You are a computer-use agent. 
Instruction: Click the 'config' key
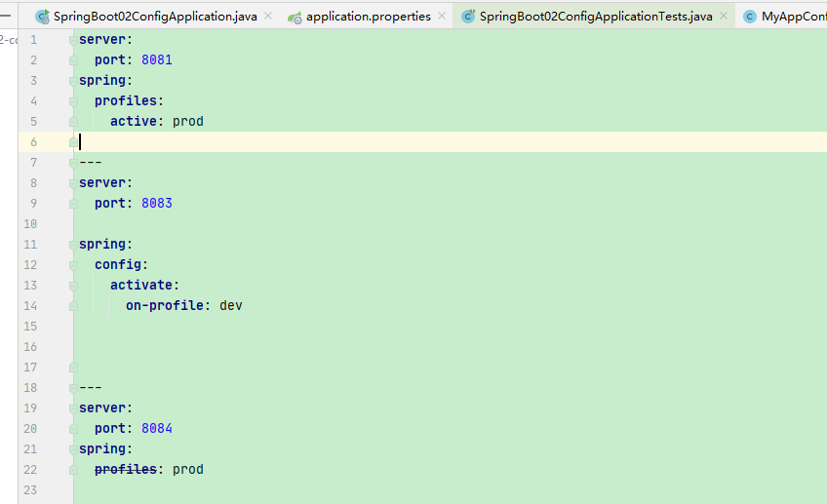(x=118, y=265)
